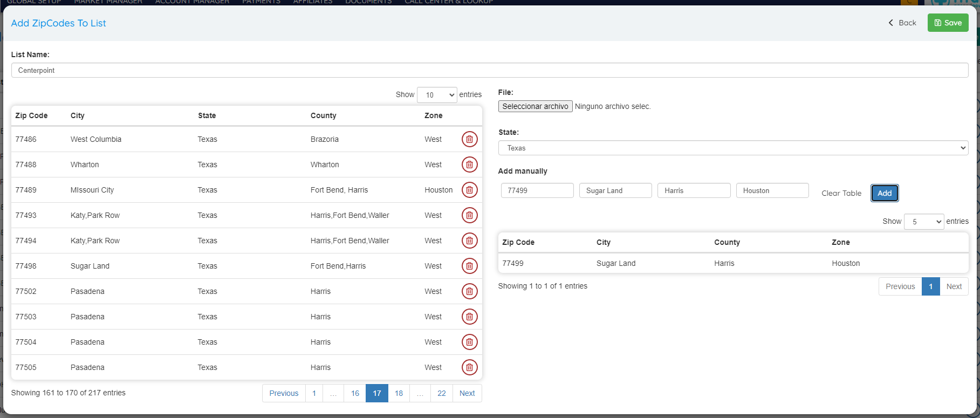Remove zip code 77498 Sugar Land

pyautogui.click(x=469, y=266)
